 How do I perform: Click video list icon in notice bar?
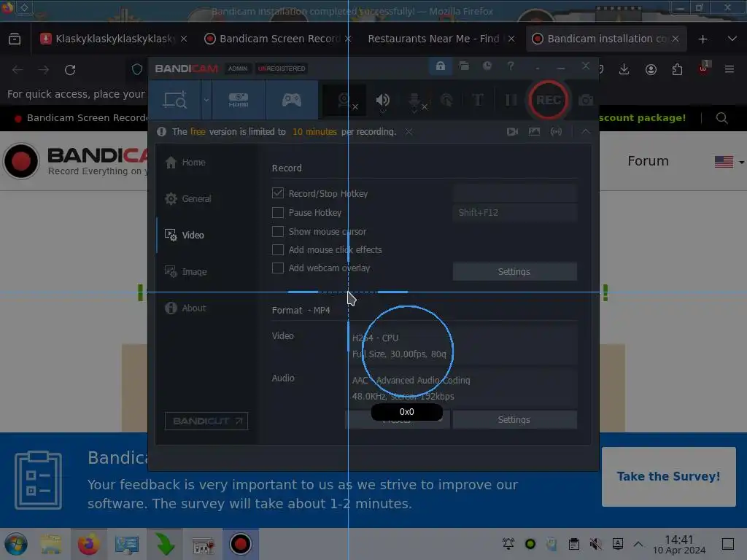[512, 131]
